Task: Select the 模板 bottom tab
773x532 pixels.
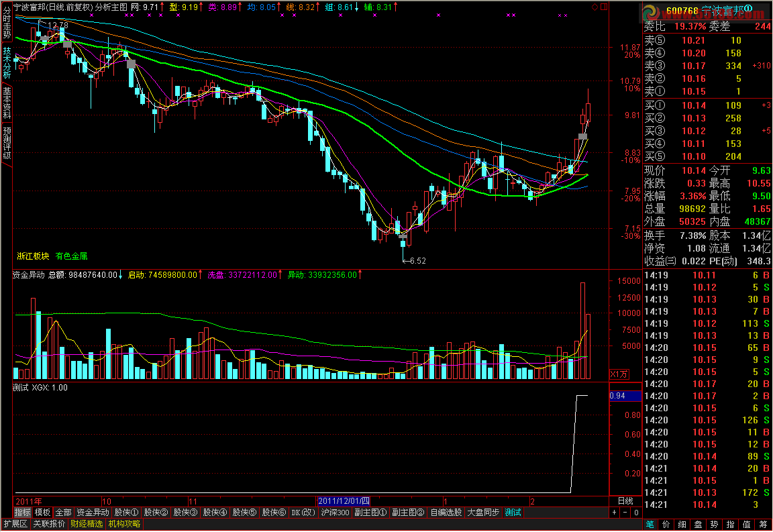Action: [x=42, y=513]
